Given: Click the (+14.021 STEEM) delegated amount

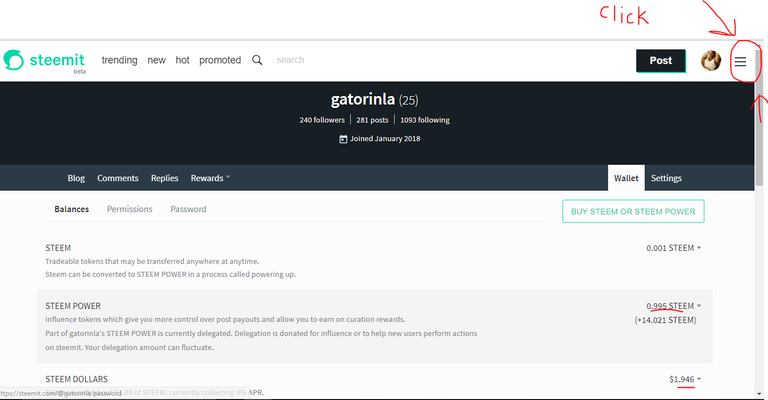Looking at the screenshot, I should tap(665, 320).
